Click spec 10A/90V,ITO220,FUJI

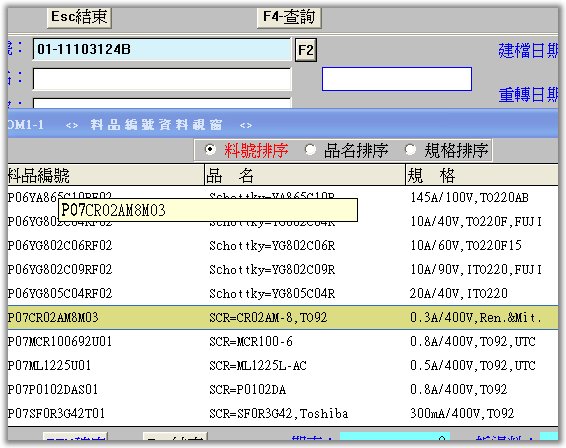[x=476, y=270]
